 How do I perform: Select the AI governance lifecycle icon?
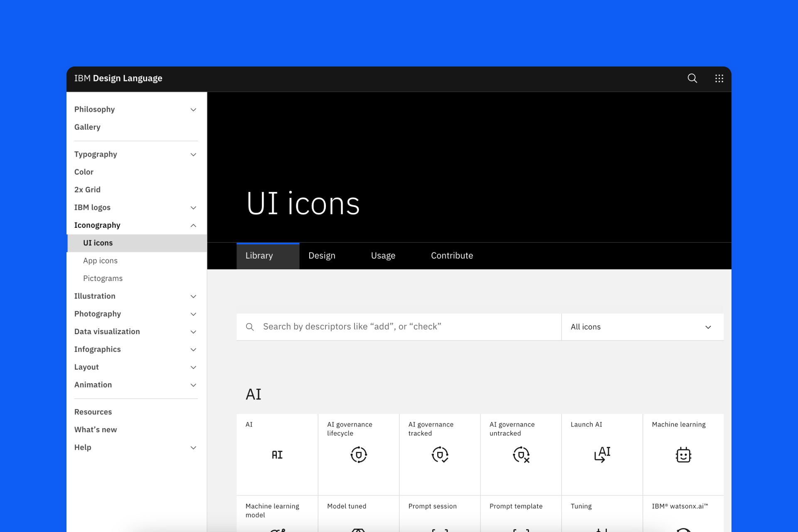tap(358, 455)
